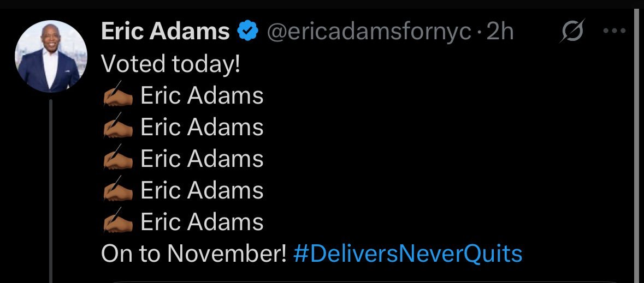Click the fourth writing hand emoji
The image size is (644, 283).
117,189
